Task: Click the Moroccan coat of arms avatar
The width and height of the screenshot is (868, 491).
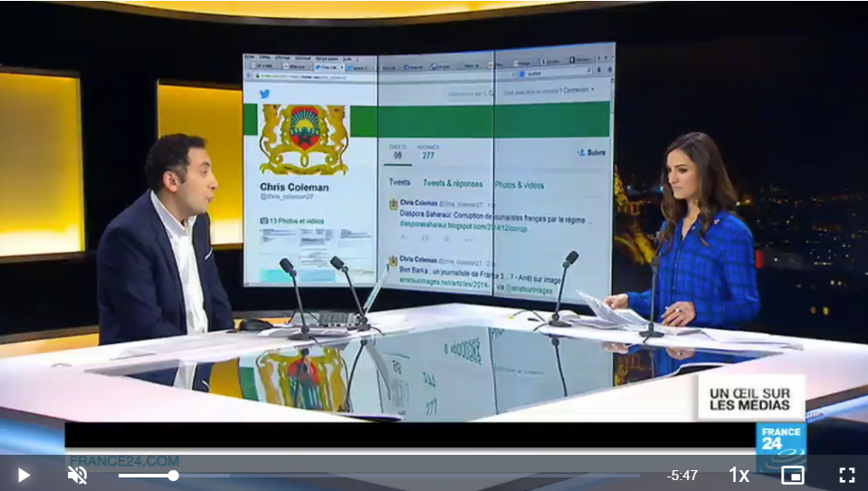Action: tap(303, 139)
